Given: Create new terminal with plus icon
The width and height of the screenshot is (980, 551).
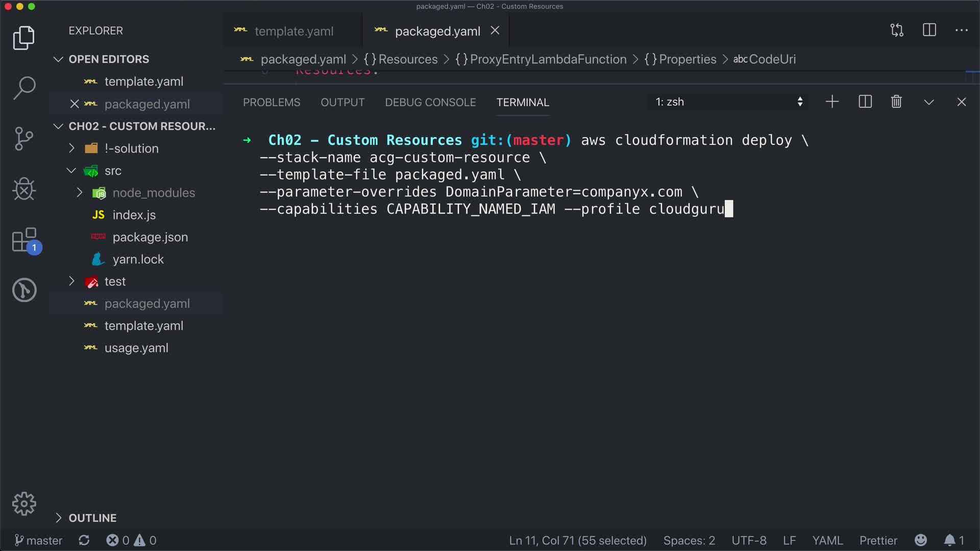Looking at the screenshot, I should coord(832,102).
